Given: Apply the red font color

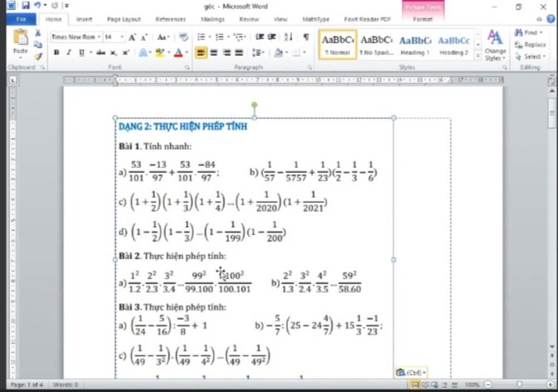Looking at the screenshot, I should [179, 53].
